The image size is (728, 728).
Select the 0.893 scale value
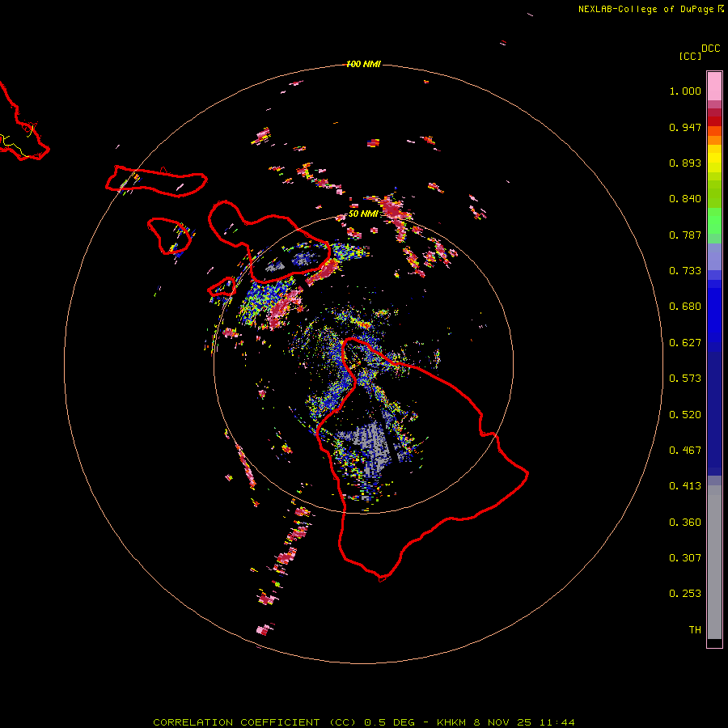click(685, 163)
